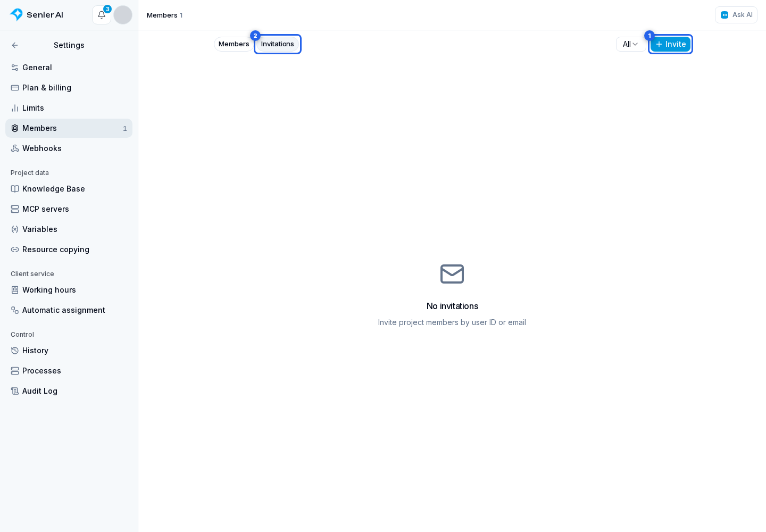
Task: Click the Project data section label
Action: [x=30, y=173]
